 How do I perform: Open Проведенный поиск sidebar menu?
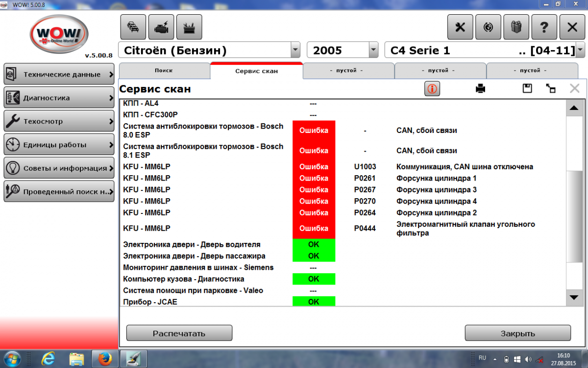(59, 191)
